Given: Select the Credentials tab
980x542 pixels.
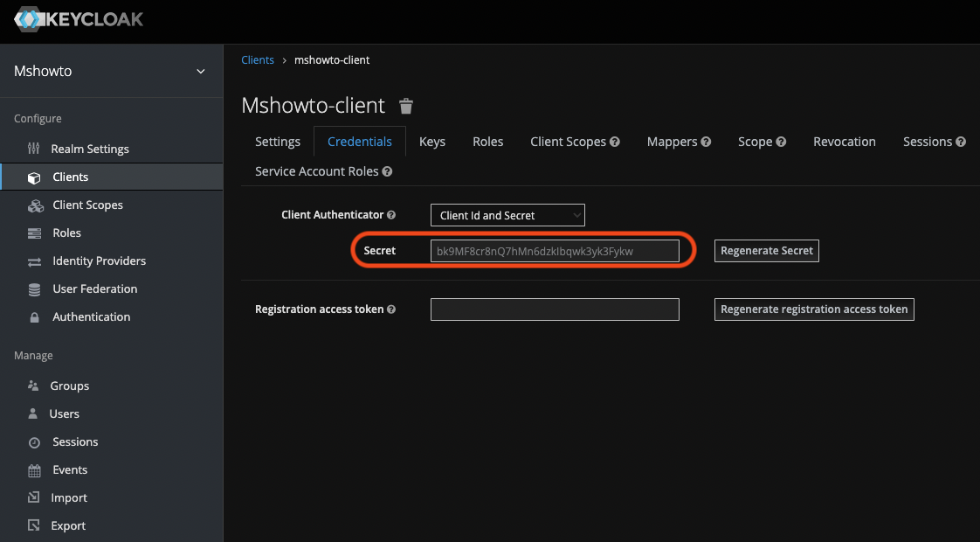Looking at the screenshot, I should click(359, 142).
